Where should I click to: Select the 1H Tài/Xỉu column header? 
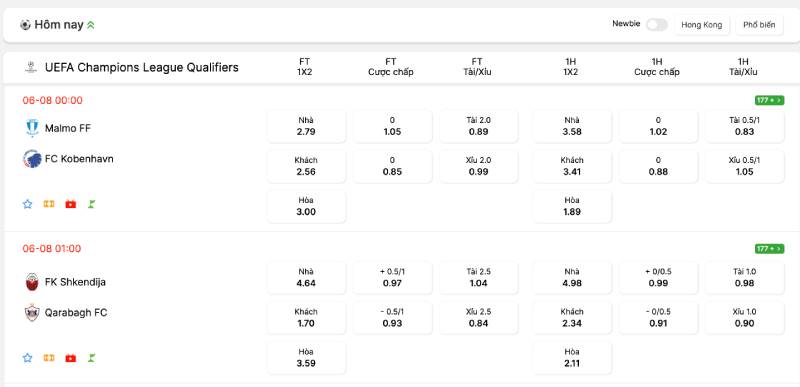click(x=743, y=67)
